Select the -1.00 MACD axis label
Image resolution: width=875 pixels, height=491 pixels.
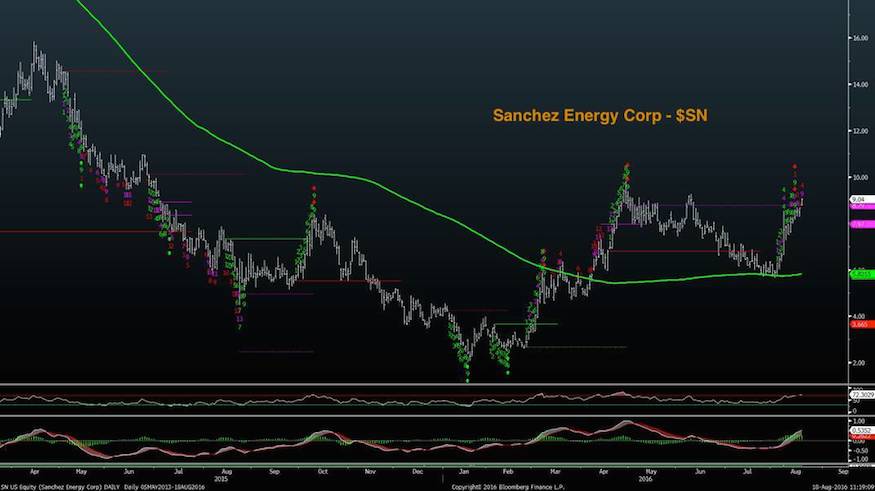[x=859, y=459]
